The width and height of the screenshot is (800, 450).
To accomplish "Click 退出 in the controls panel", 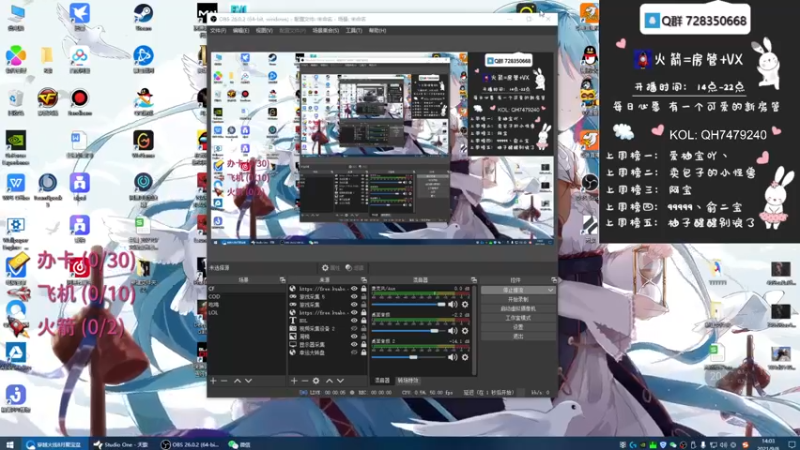I will click(x=518, y=336).
